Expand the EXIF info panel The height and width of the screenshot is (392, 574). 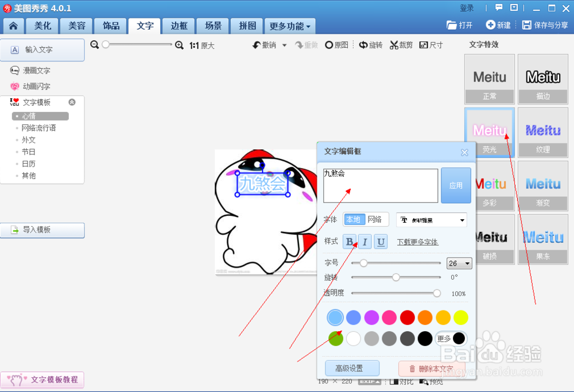pos(369,381)
